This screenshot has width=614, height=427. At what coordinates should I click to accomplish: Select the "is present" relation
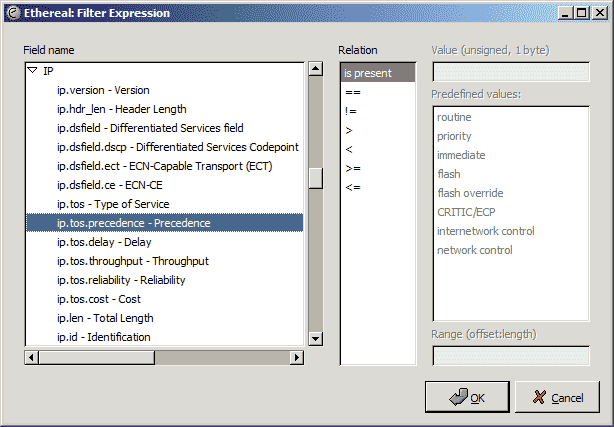[x=378, y=73]
